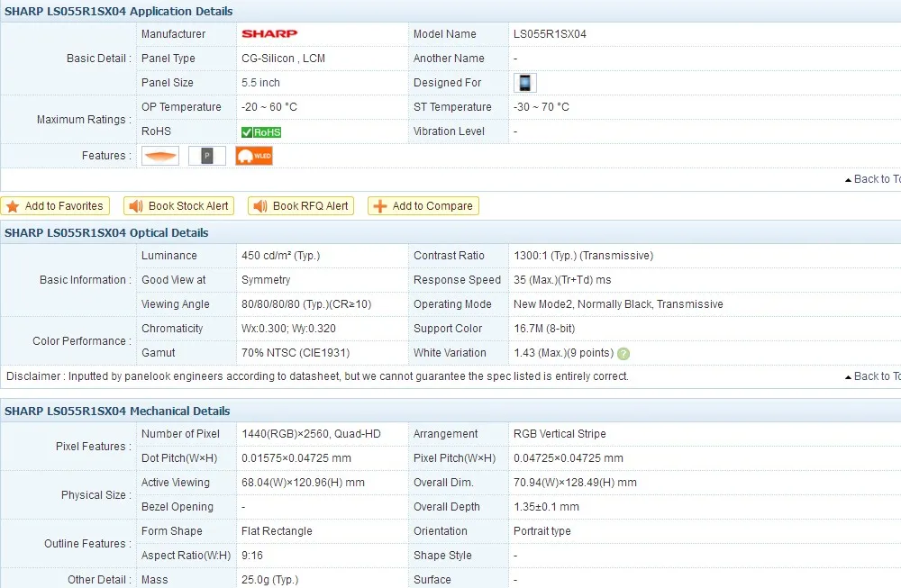Click panel type value 'CG-Silicon , LCM'
Viewport: 901px width, 588px height.
pyautogui.click(x=283, y=58)
